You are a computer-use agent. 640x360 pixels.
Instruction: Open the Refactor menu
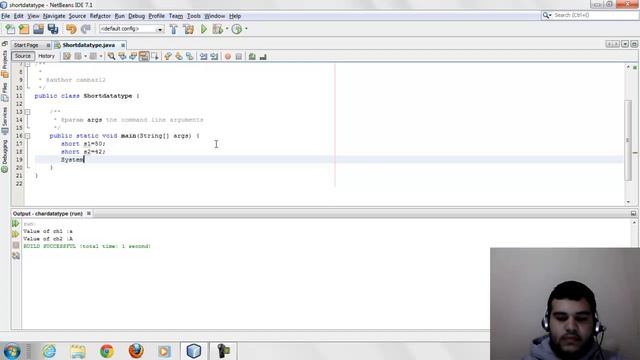click(100, 16)
